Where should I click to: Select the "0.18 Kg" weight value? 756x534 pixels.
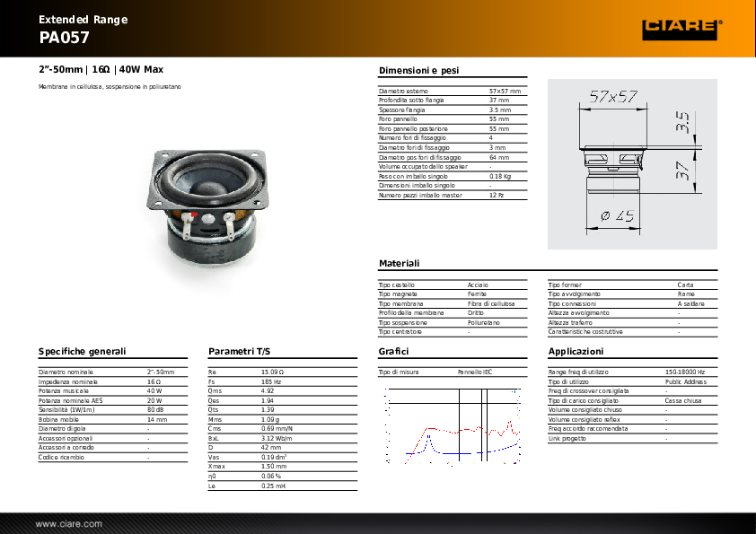[500, 177]
